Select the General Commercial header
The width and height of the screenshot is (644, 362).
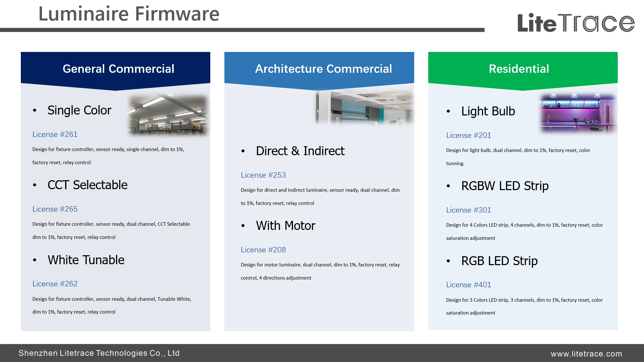(x=118, y=69)
